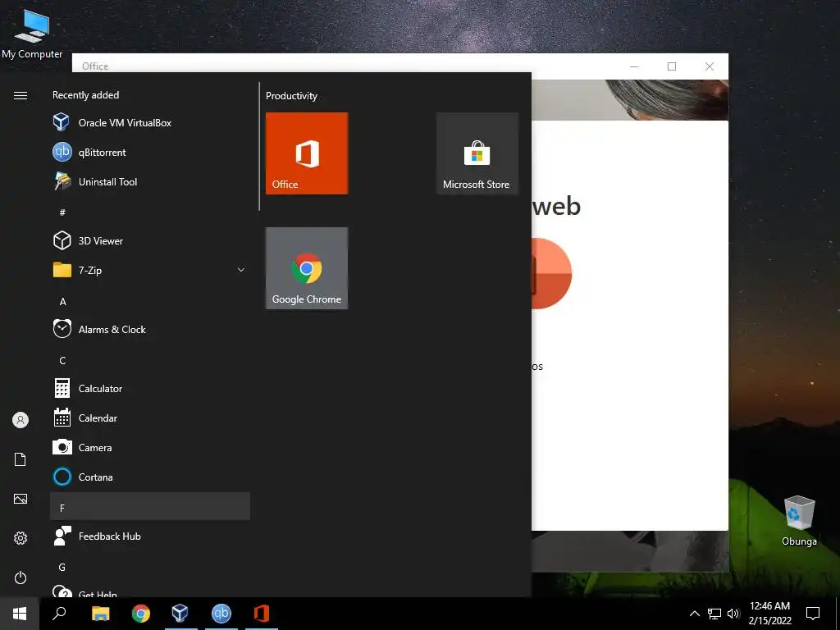Open the user account icon in Start sidebar
Image resolution: width=840 pixels, height=630 pixels.
pos(21,420)
